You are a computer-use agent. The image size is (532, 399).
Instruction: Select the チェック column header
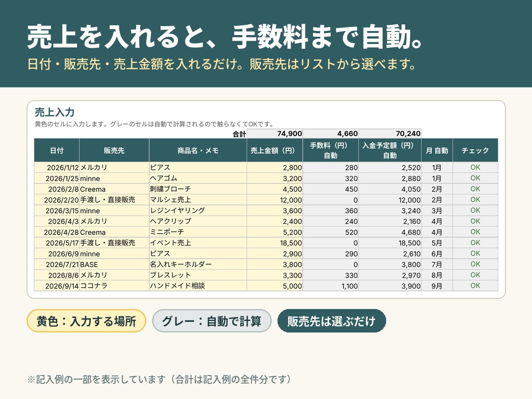tap(475, 150)
